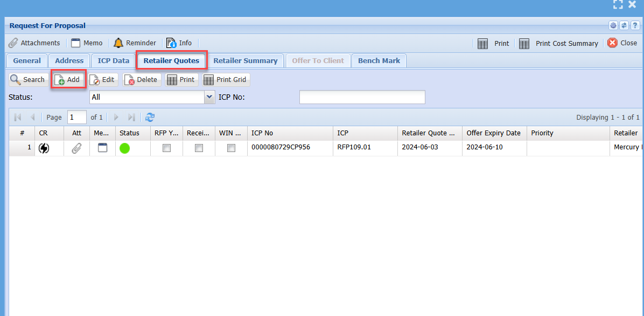Click the refresh icon in paging bar
Screen dimensions: 644x316
pos(150,117)
